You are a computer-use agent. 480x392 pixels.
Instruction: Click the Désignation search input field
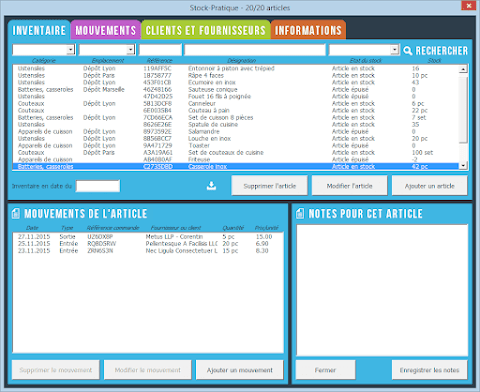pos(255,50)
